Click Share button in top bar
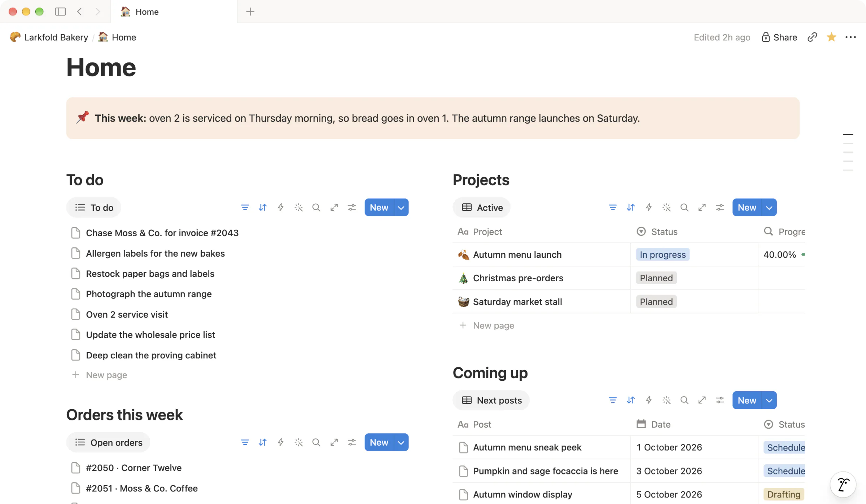Viewport: 866px width, 504px height. 779,37
